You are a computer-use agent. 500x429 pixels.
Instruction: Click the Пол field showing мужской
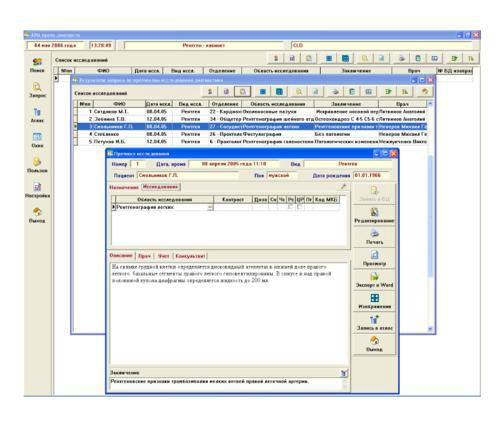pyautogui.click(x=280, y=175)
